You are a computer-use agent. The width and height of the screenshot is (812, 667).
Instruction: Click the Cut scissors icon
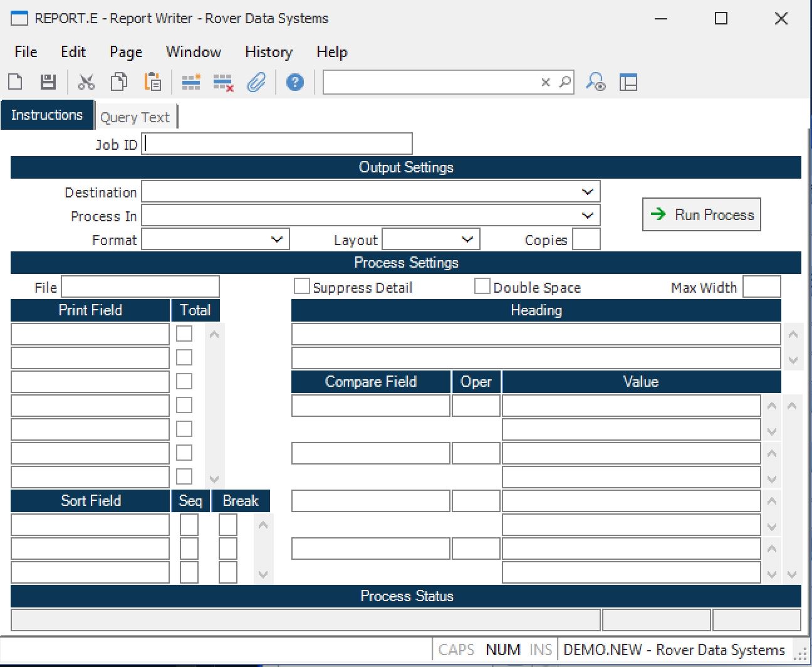pos(86,82)
